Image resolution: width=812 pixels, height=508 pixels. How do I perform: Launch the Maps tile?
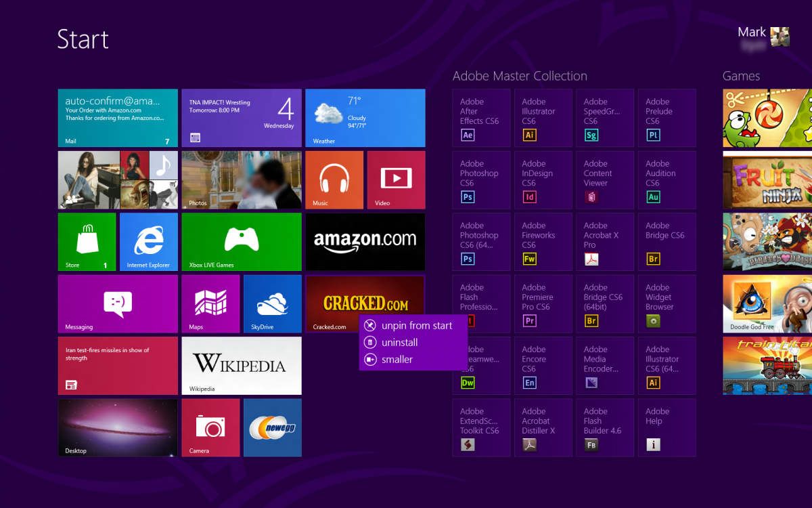(210, 304)
